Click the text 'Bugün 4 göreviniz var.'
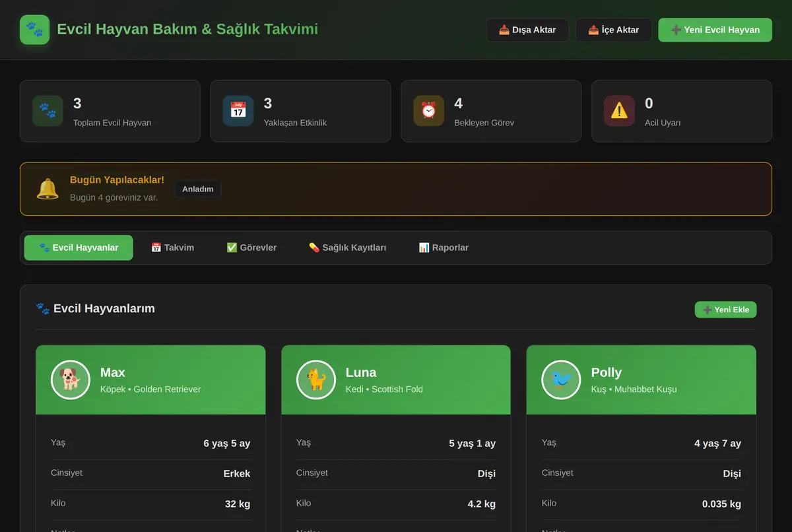This screenshot has width=792, height=532. click(114, 197)
